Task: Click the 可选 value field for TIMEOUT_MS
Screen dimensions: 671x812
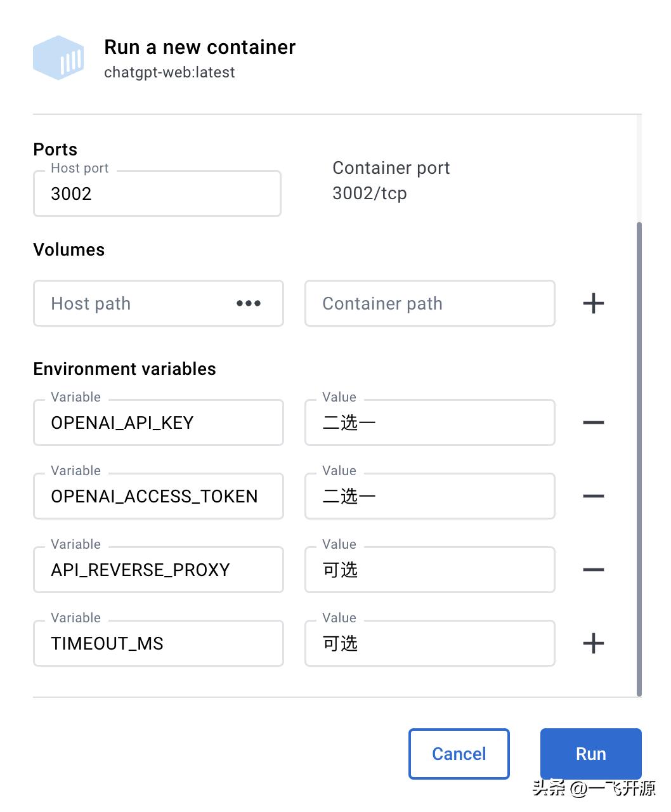Action: (x=429, y=643)
